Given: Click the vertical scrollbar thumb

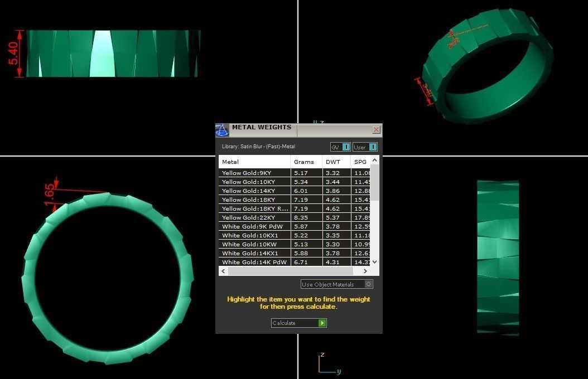Looking at the screenshot, I should pyautogui.click(x=375, y=183).
